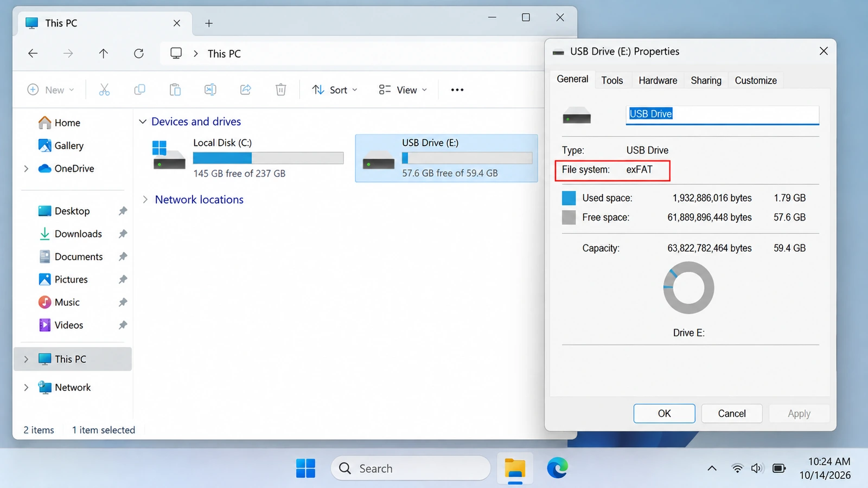Viewport: 868px width, 488px height.
Task: Expand the Network tree node
Action: point(26,387)
